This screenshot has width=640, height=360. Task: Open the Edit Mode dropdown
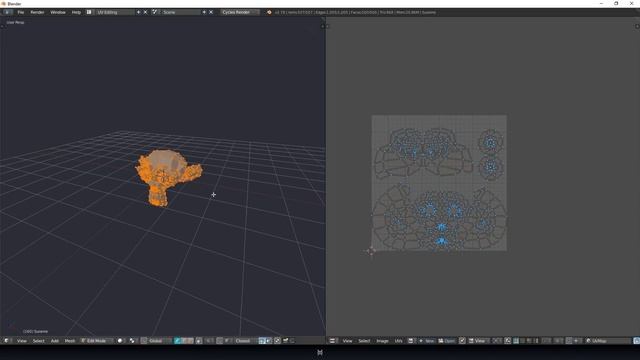96,341
